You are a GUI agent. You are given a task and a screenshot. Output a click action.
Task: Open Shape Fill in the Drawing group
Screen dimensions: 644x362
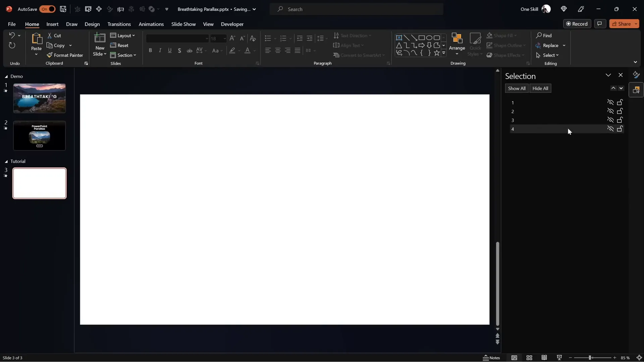coord(502,36)
